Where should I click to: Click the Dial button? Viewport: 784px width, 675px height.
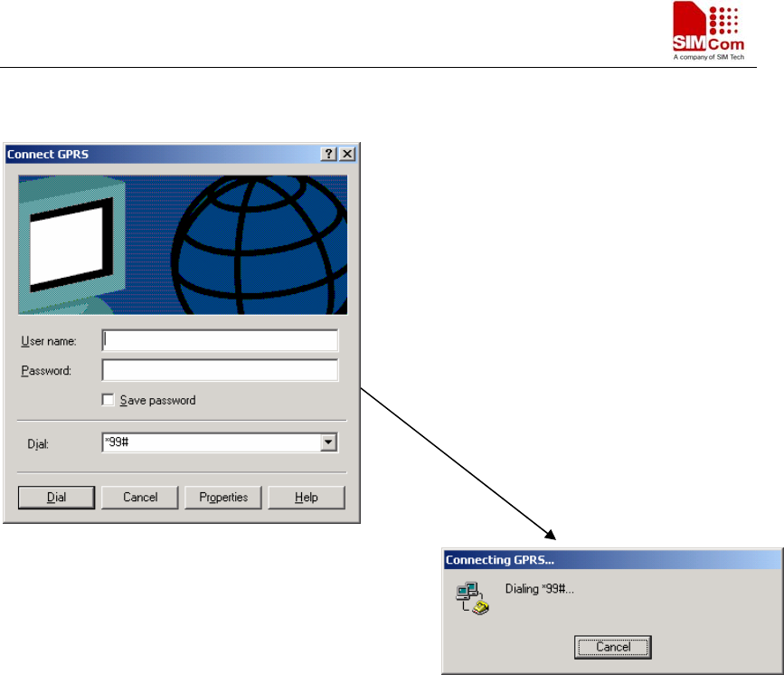point(56,498)
